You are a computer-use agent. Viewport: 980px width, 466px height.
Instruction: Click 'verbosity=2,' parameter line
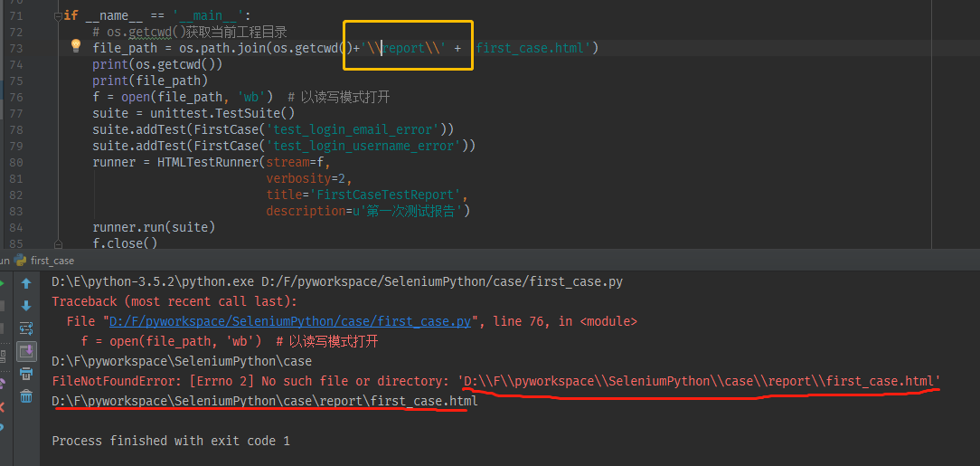[x=309, y=178]
